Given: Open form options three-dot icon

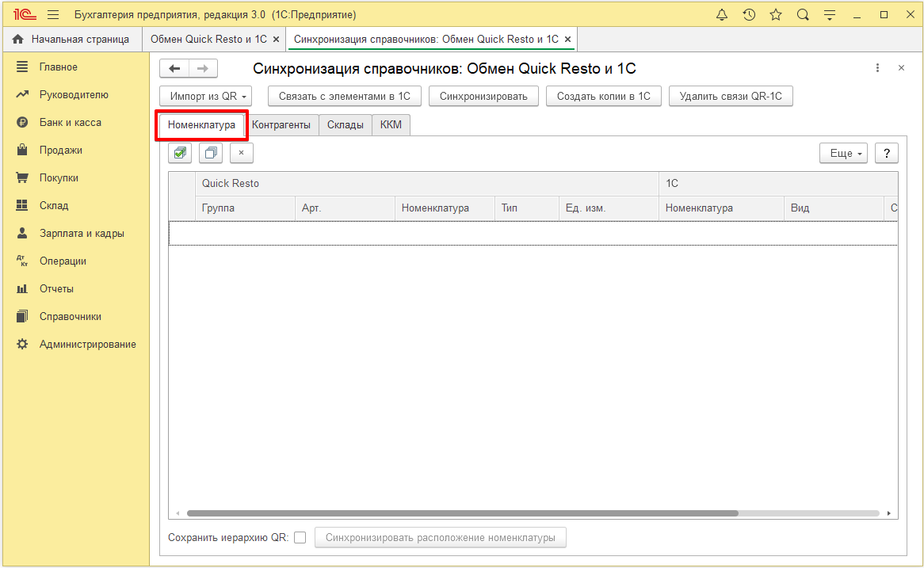Looking at the screenshot, I should click(x=877, y=68).
